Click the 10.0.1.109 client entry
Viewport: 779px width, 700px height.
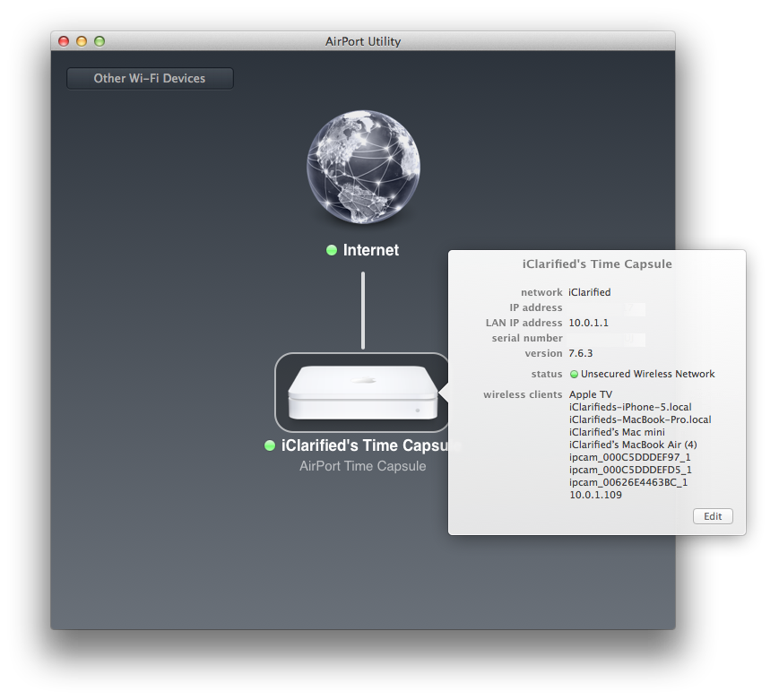(595, 495)
